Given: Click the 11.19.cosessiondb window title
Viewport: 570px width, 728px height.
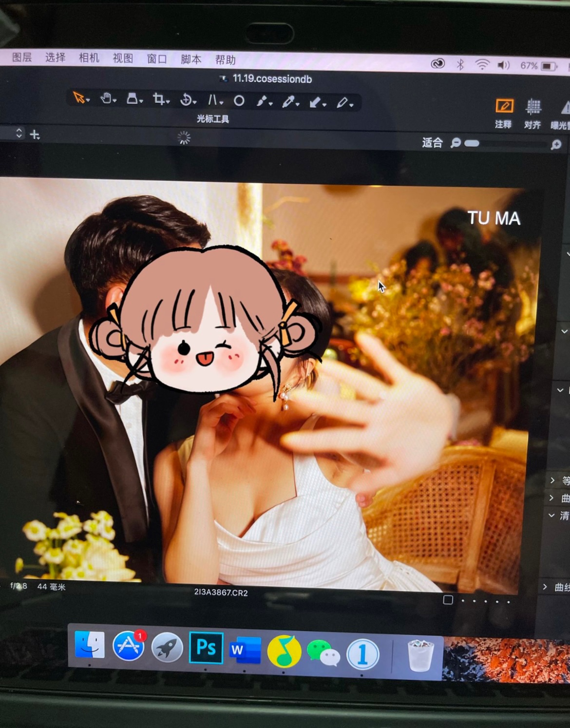Looking at the screenshot, I should (272, 78).
